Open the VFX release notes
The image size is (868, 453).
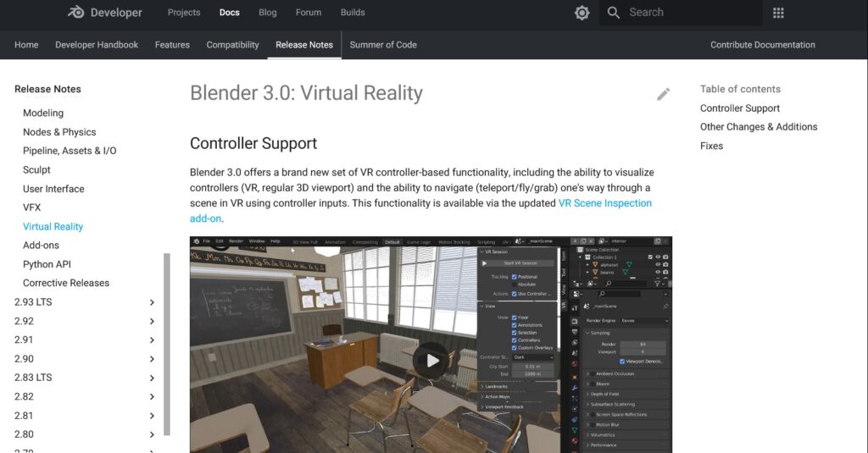click(x=31, y=207)
